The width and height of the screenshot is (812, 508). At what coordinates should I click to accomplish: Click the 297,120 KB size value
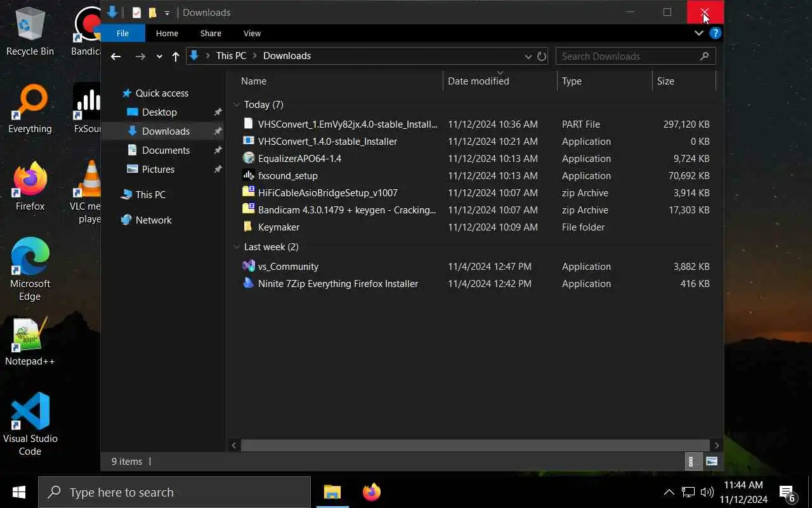click(686, 124)
